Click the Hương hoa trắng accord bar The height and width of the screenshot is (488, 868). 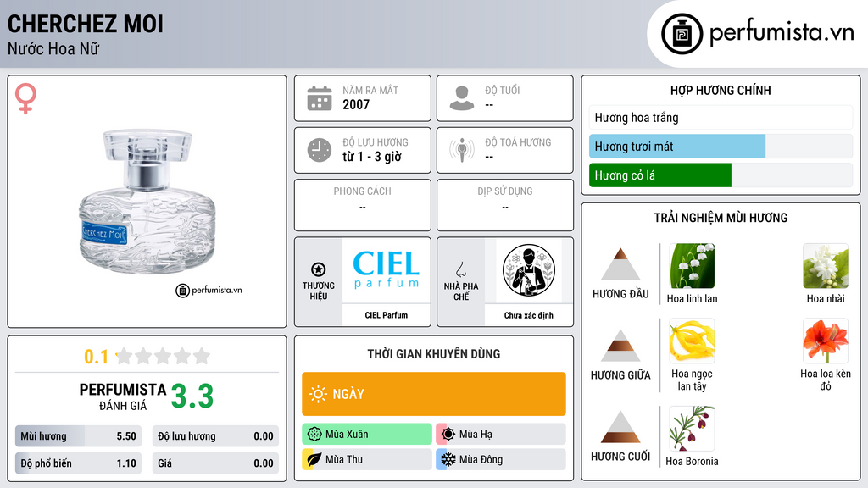pos(721,117)
